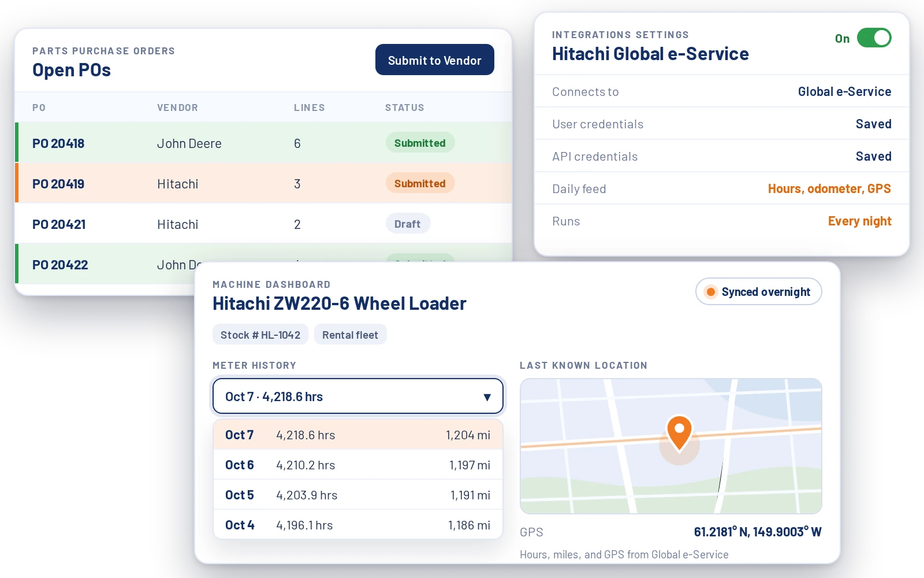Click the Submit to Vendor button
Viewport: 924px width, 578px height.
(434, 60)
